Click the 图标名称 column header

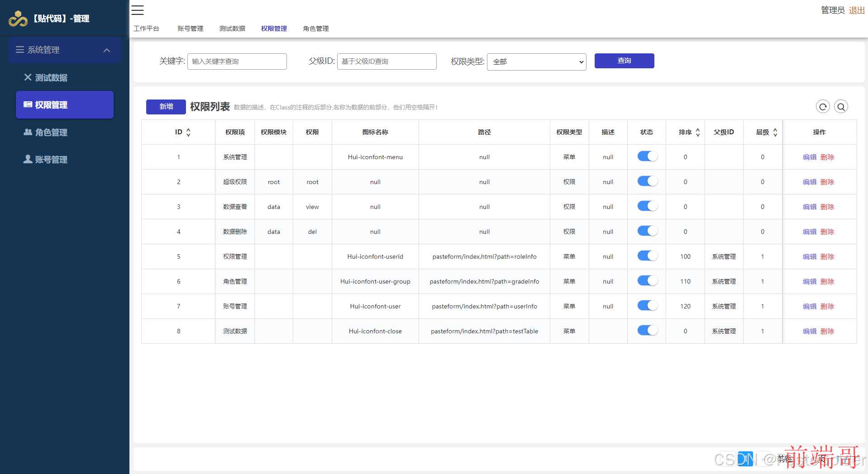click(375, 132)
